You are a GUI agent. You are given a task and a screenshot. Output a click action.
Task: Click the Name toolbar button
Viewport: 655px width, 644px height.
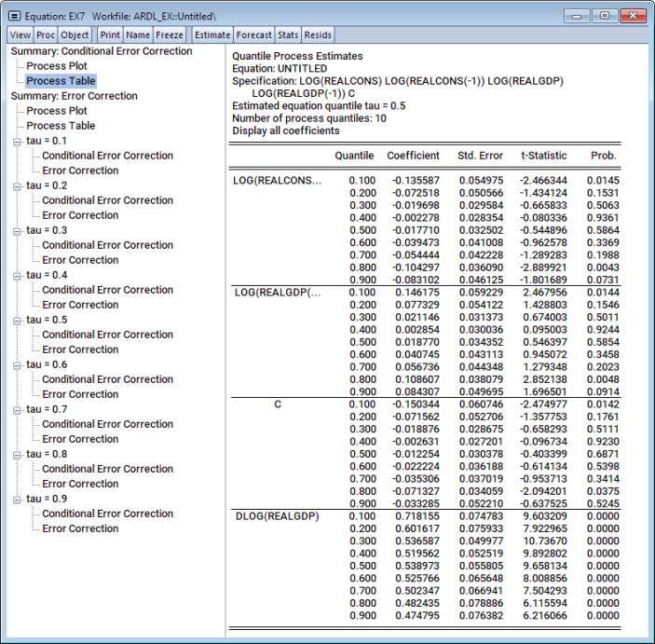click(x=138, y=34)
